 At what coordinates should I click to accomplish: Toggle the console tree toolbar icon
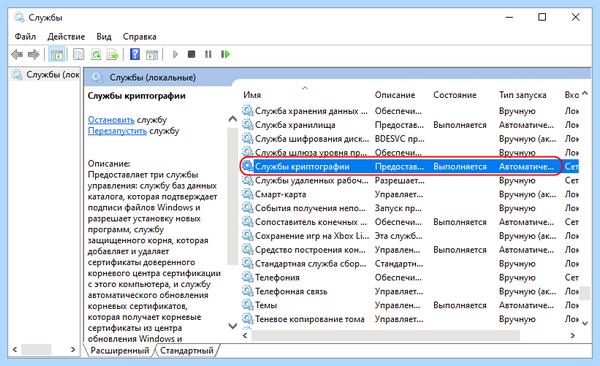tap(57, 54)
